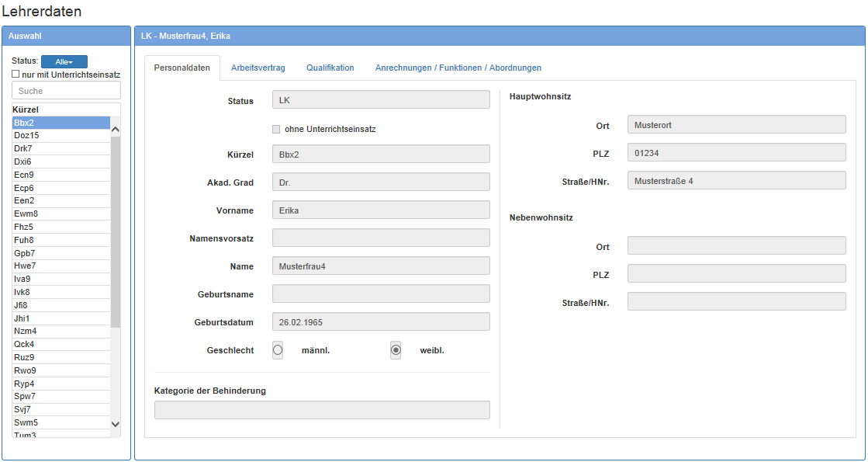Select the 'männl.' radio button
This screenshot has width=868, height=462.
tap(278, 350)
